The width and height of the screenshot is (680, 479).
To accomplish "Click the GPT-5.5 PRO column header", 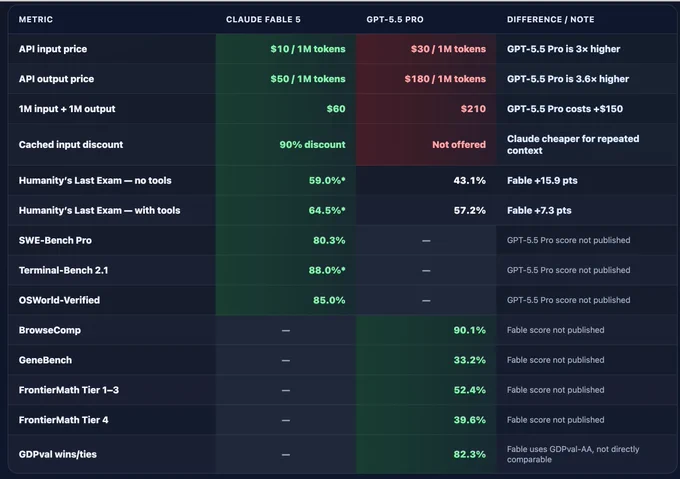I will coord(395,20).
